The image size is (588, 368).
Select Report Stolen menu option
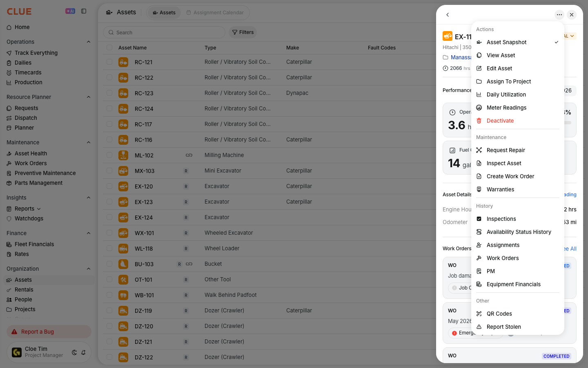(518, 327)
